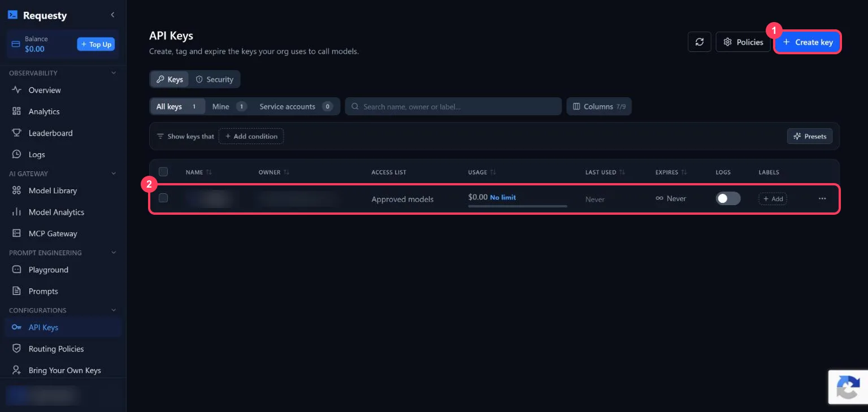This screenshot has height=412, width=868.
Task: Collapse the Prompt Engineering section
Action: pyautogui.click(x=114, y=253)
